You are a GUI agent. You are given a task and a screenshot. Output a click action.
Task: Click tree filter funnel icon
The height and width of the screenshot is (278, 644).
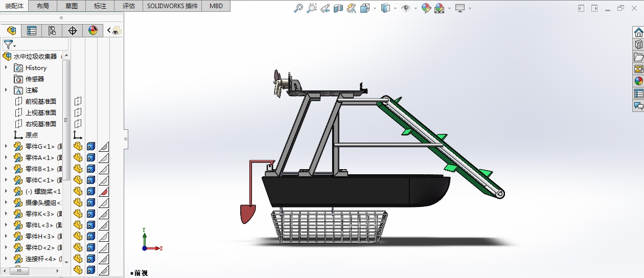coord(8,44)
